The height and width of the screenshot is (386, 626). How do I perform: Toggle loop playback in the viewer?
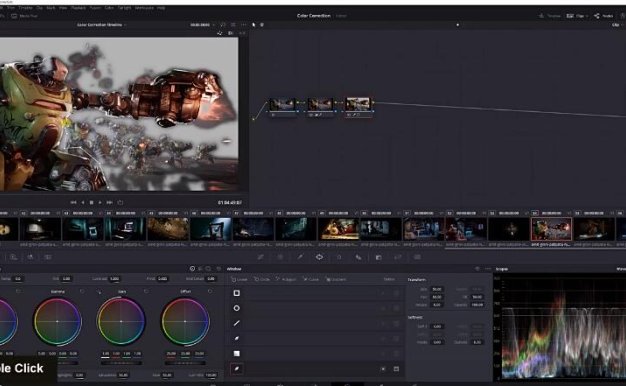click(x=120, y=202)
